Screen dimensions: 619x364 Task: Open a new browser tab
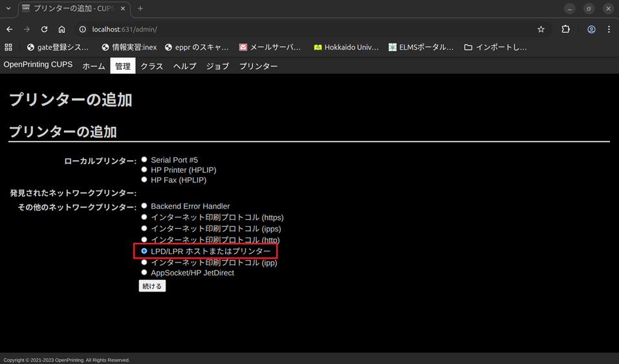140,8
